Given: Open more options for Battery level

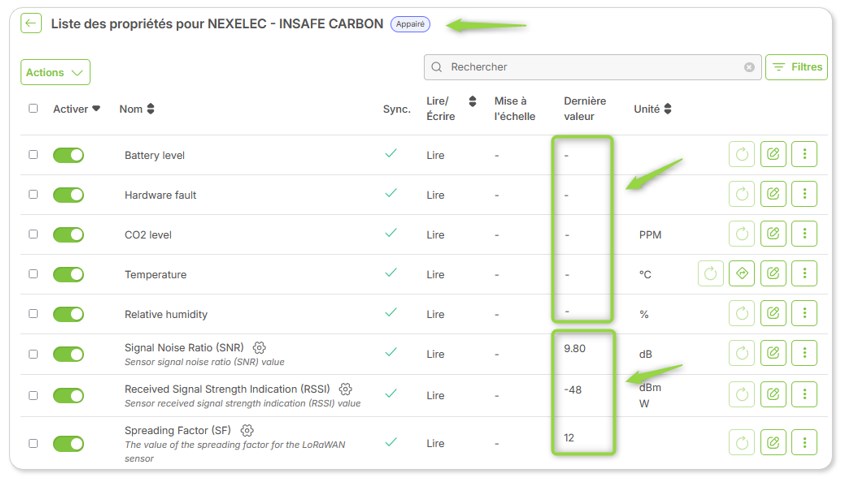Looking at the screenshot, I should (804, 154).
